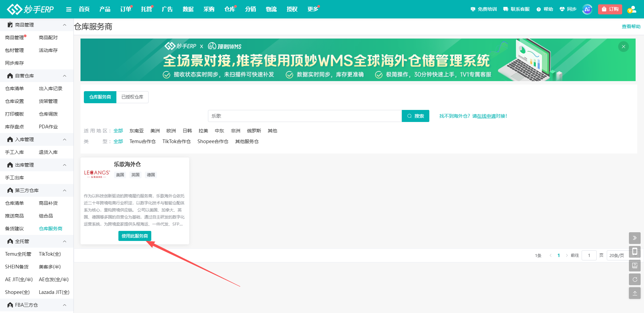Open 出入库记录 in sidebar
The width and height of the screenshot is (644, 313).
pos(51,88)
